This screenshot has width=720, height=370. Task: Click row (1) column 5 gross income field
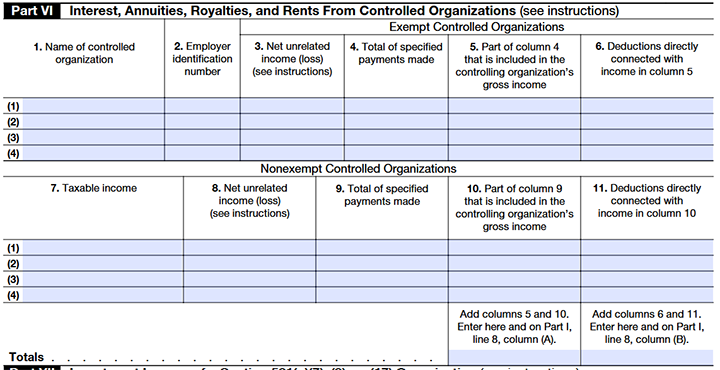click(x=514, y=106)
